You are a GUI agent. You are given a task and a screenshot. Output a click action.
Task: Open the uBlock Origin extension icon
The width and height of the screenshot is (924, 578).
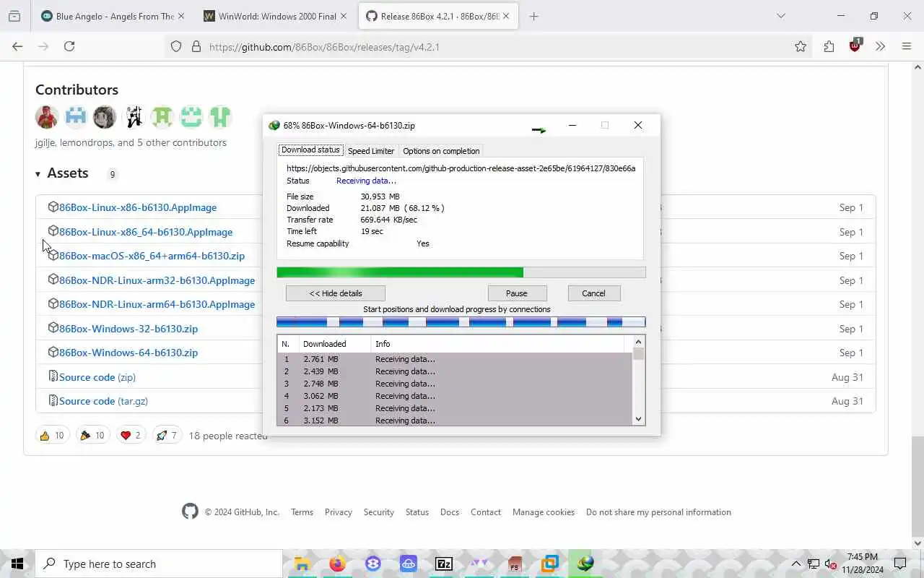[x=855, y=46]
